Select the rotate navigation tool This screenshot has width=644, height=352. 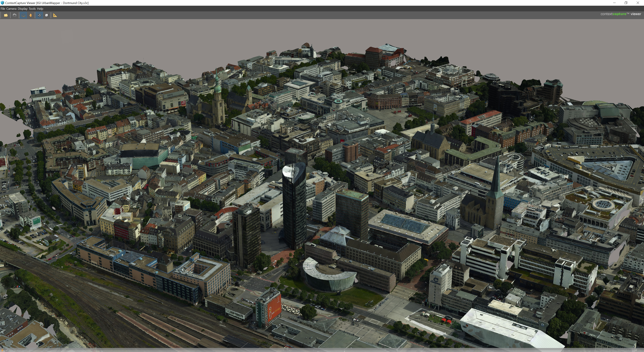(x=23, y=15)
